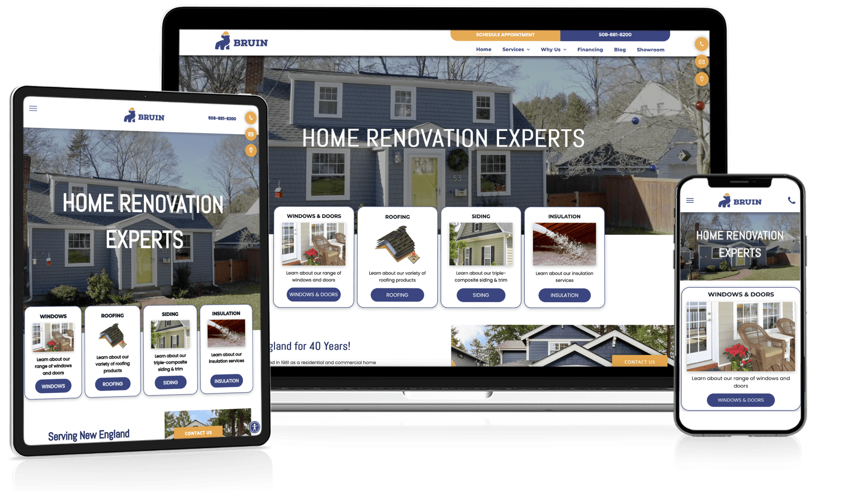Viewport: 868px width, 491px height.
Task: Click the Windows & Doors service button
Action: pyautogui.click(x=312, y=295)
